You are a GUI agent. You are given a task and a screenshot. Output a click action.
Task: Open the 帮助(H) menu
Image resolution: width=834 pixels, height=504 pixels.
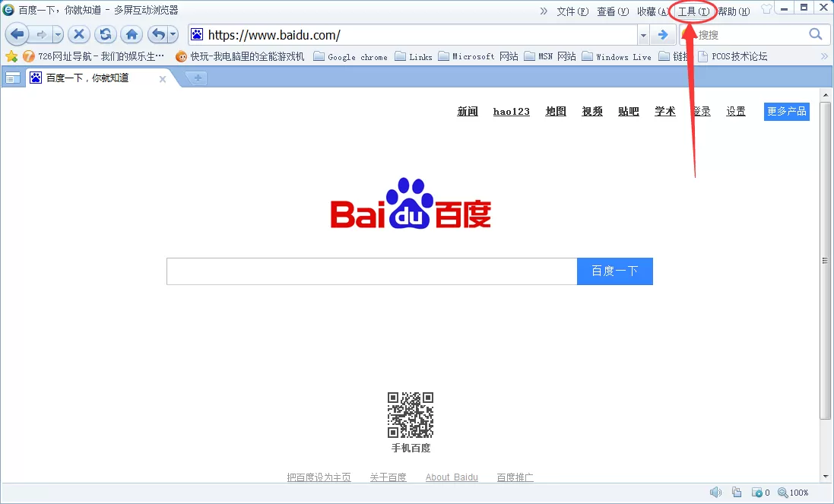(x=734, y=11)
